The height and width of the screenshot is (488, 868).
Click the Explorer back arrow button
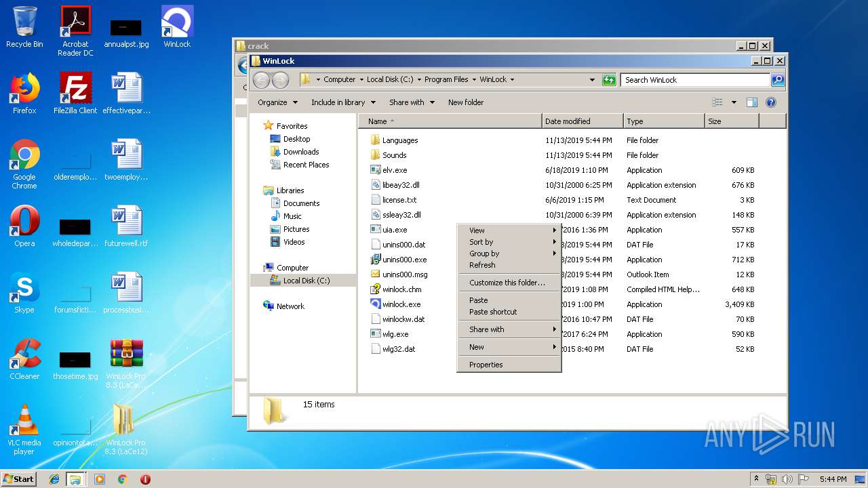261,80
